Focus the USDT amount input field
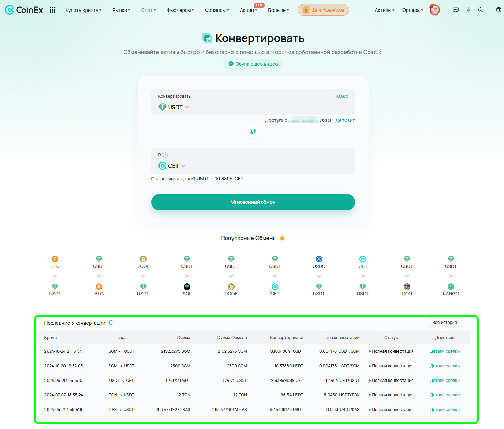This screenshot has width=504, height=429. click(273, 107)
